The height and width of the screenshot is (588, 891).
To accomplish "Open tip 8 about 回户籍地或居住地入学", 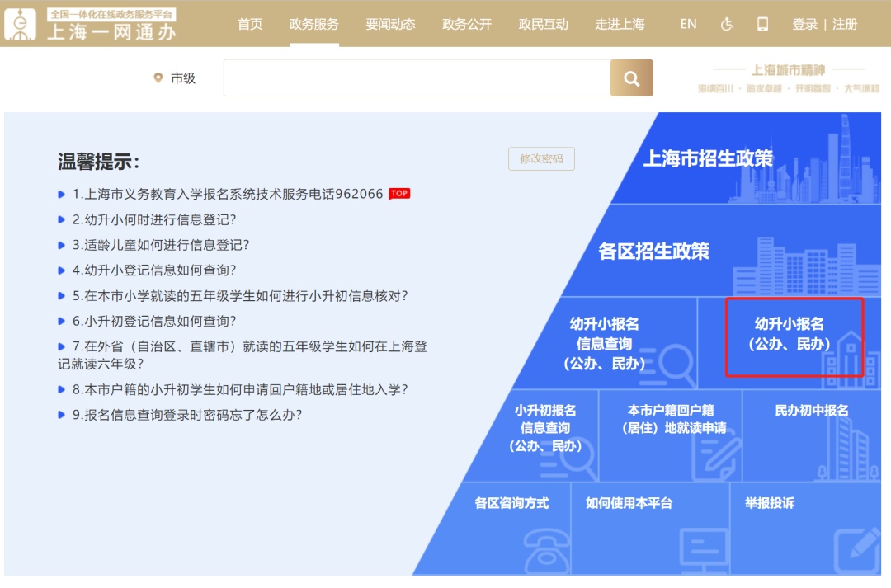I will click(240, 389).
